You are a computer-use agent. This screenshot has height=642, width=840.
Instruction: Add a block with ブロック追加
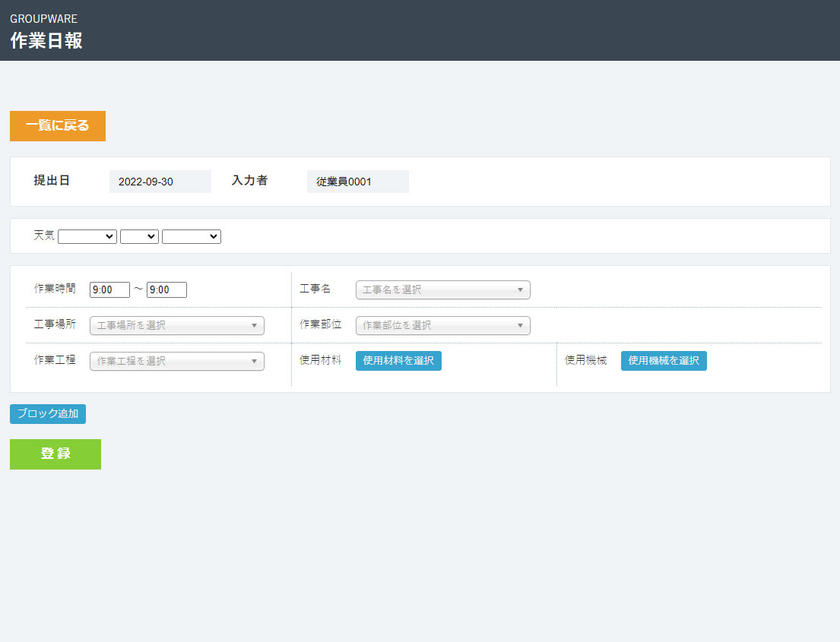48,414
